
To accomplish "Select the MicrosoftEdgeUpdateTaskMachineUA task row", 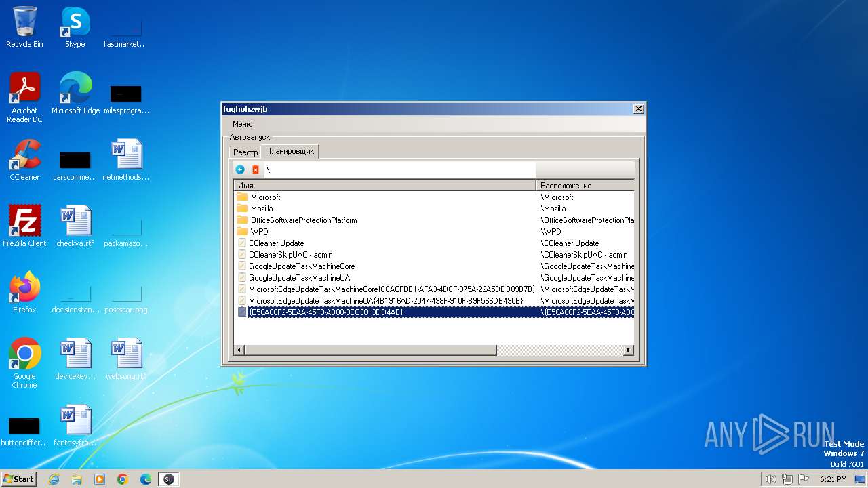I will [x=434, y=301].
